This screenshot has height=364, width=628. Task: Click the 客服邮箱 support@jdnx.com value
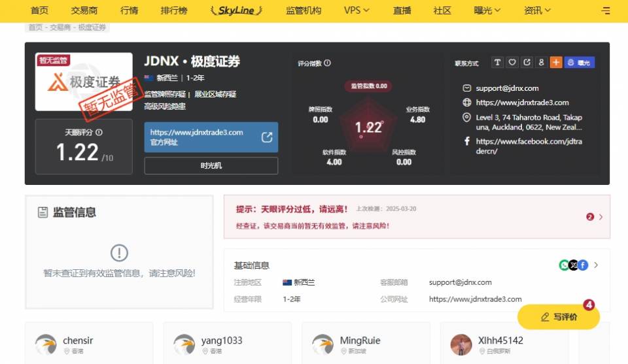460,282
